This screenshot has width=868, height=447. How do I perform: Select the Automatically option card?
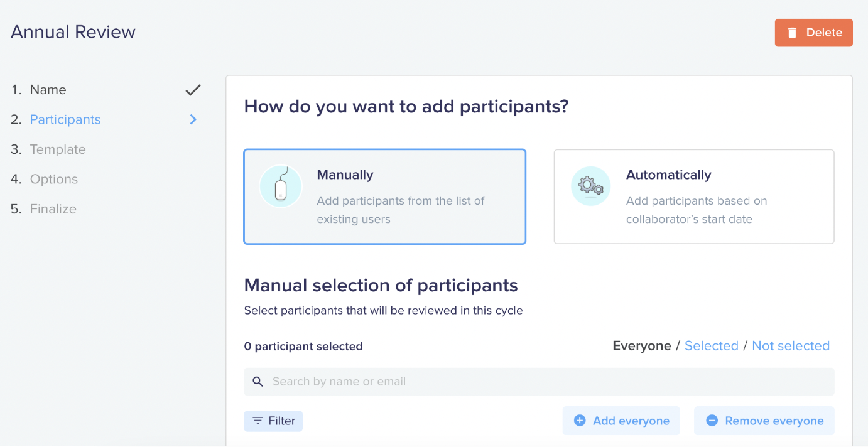(x=693, y=197)
